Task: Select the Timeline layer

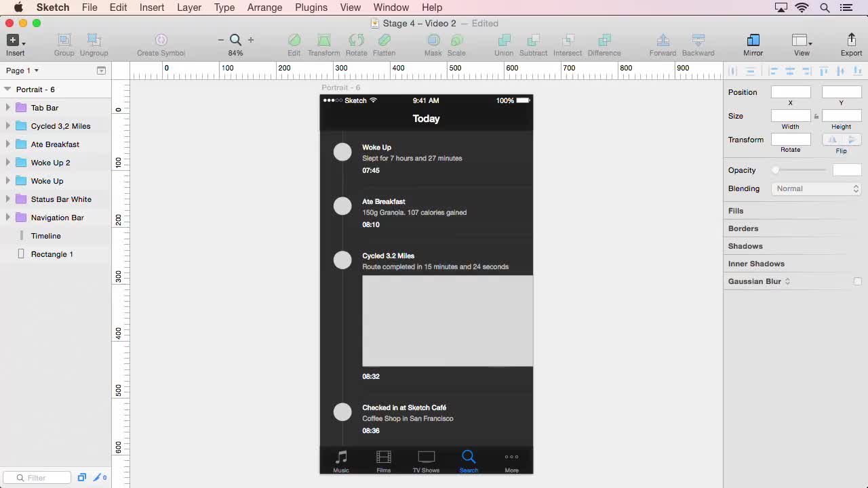Action: [x=56, y=235]
